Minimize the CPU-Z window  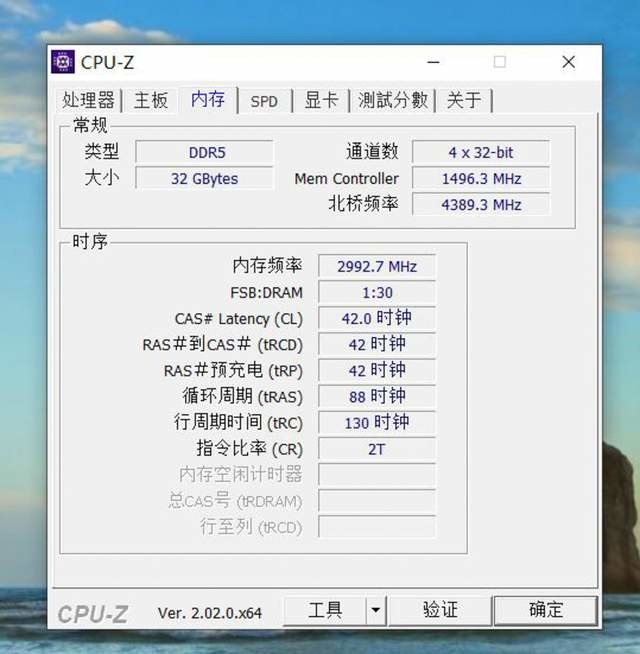click(x=433, y=63)
